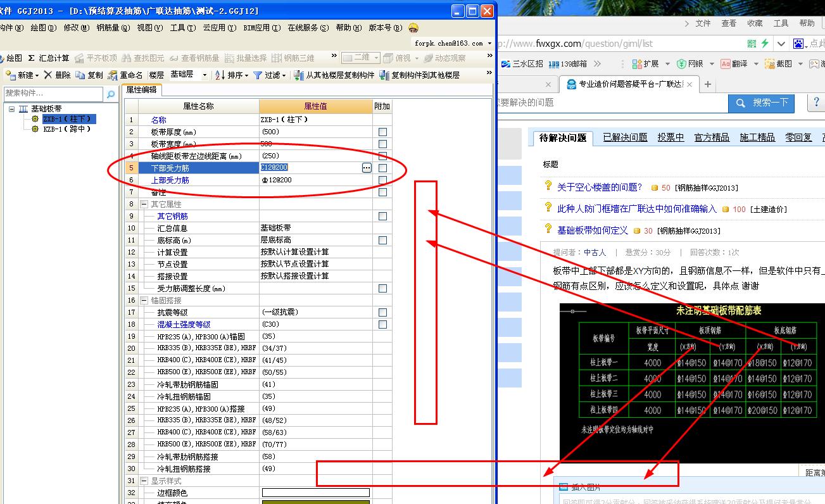Click the magnifier in component search box
Viewport: 825px width, 504px height.
pyautogui.click(x=111, y=94)
